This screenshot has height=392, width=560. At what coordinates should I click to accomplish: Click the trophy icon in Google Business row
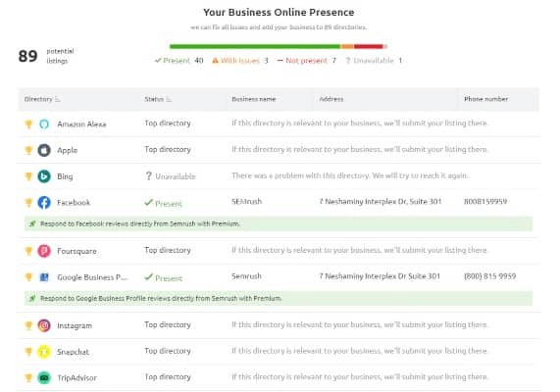(28, 277)
